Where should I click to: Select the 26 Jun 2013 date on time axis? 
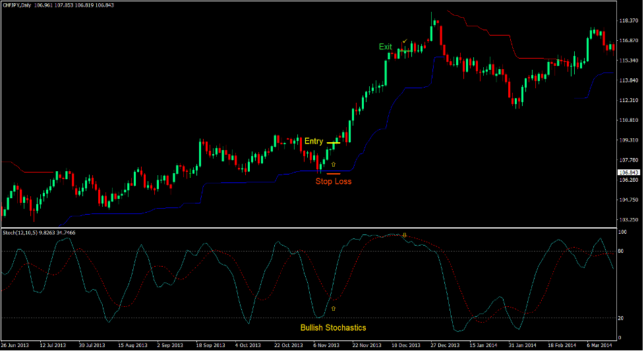(15, 345)
